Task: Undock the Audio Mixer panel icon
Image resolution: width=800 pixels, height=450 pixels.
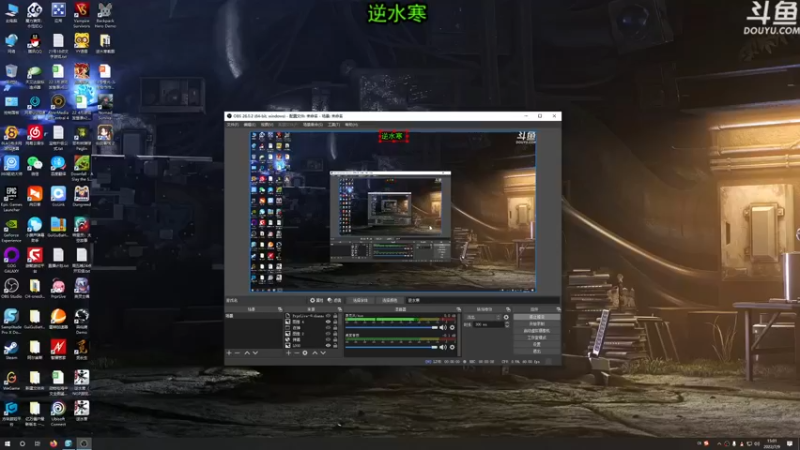Action: coord(459,309)
